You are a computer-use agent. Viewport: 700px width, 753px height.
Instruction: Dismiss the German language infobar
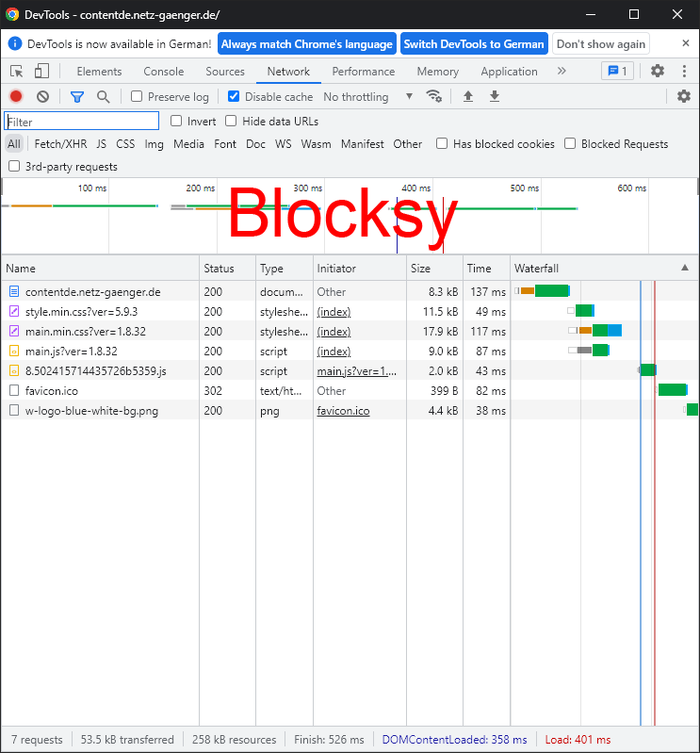(686, 43)
